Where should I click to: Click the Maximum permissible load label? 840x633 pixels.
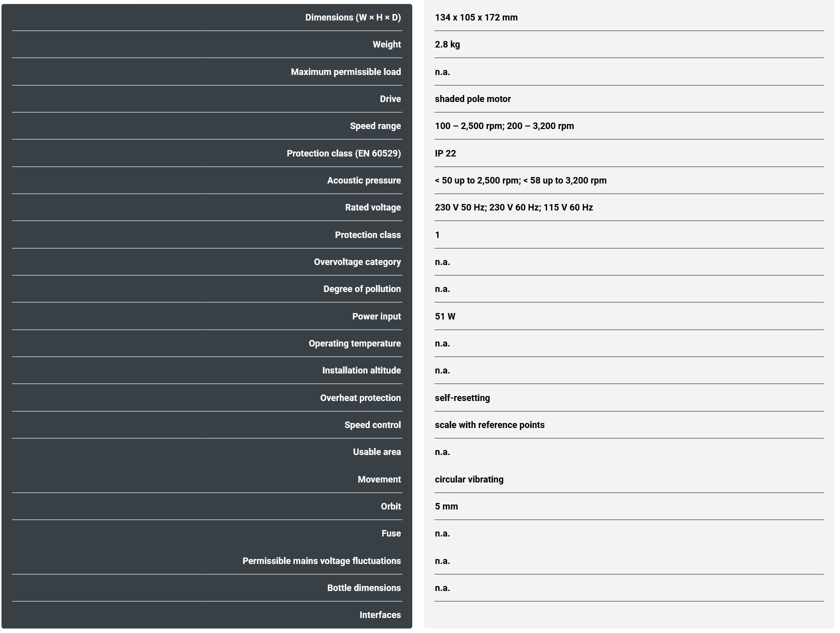[346, 72]
